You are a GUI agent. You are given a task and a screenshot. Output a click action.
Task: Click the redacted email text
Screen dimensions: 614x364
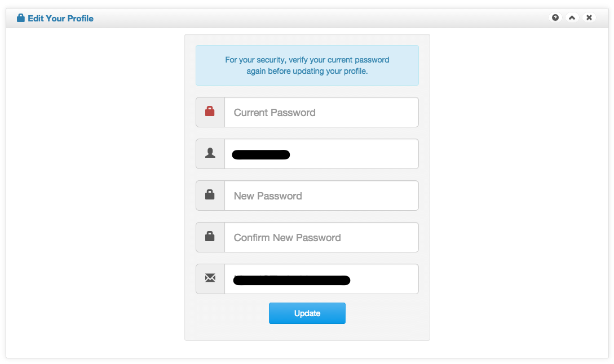[x=291, y=280]
